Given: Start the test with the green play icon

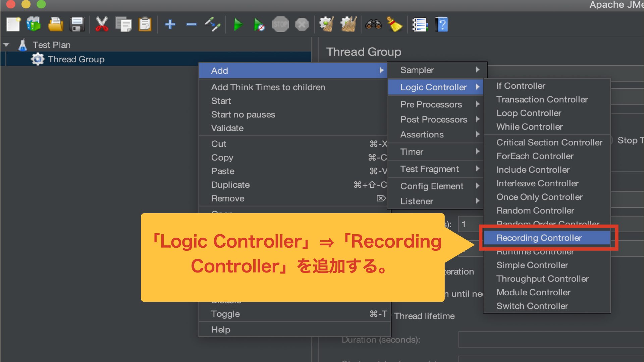Looking at the screenshot, I should pos(238,24).
